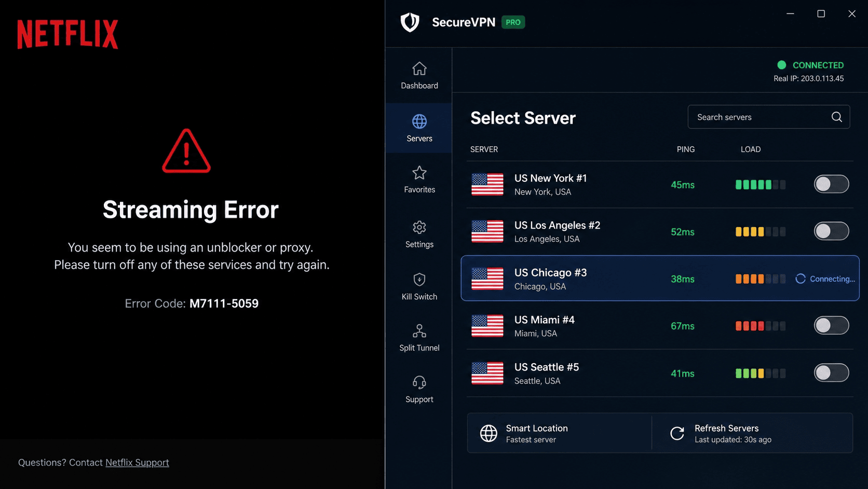Click the PRO badge
The width and height of the screenshot is (868, 489).
(513, 22)
